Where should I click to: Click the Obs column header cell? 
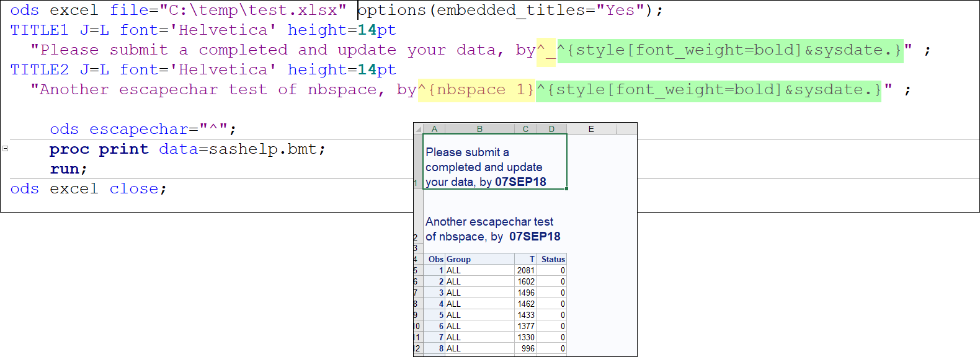(x=435, y=260)
